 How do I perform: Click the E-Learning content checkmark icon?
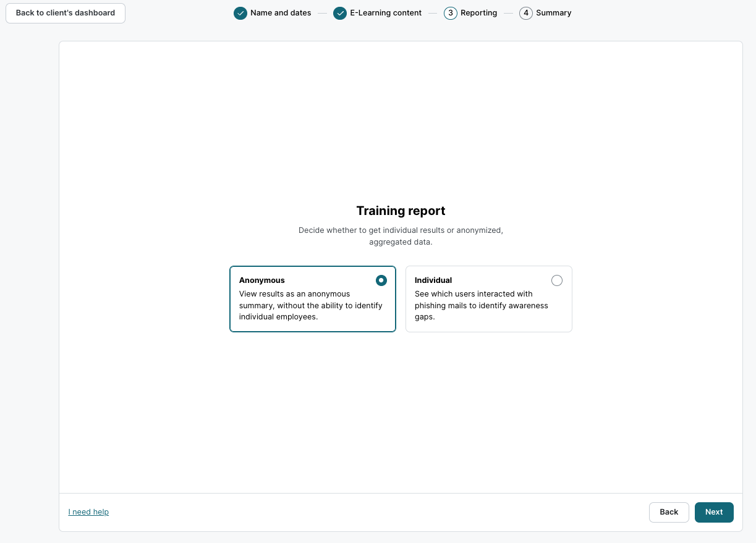click(x=340, y=13)
